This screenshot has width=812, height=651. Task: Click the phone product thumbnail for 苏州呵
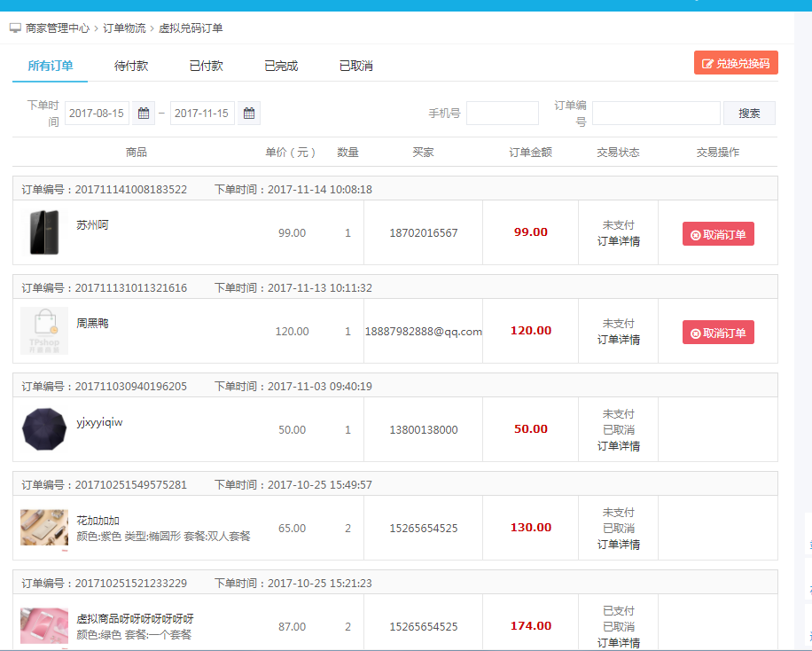point(44,232)
